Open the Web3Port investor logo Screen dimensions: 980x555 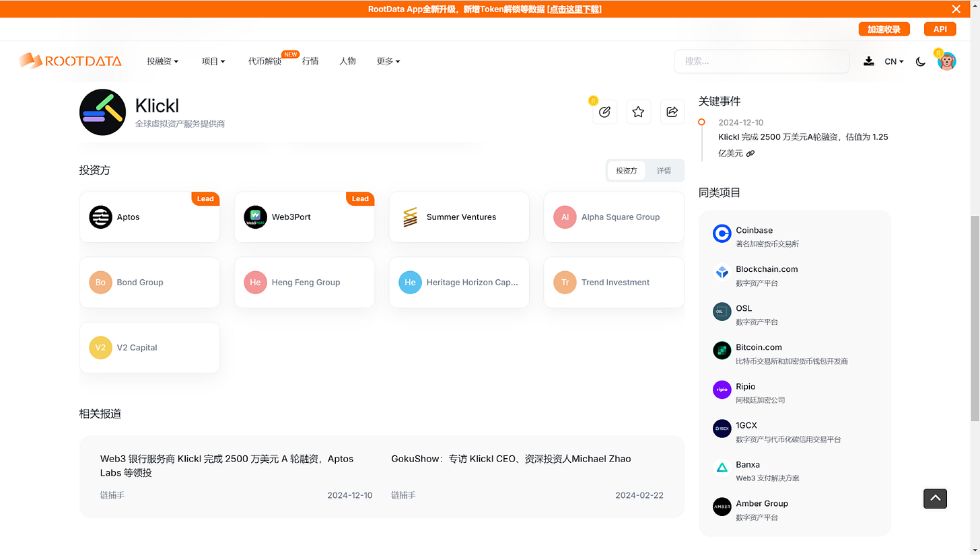(255, 217)
